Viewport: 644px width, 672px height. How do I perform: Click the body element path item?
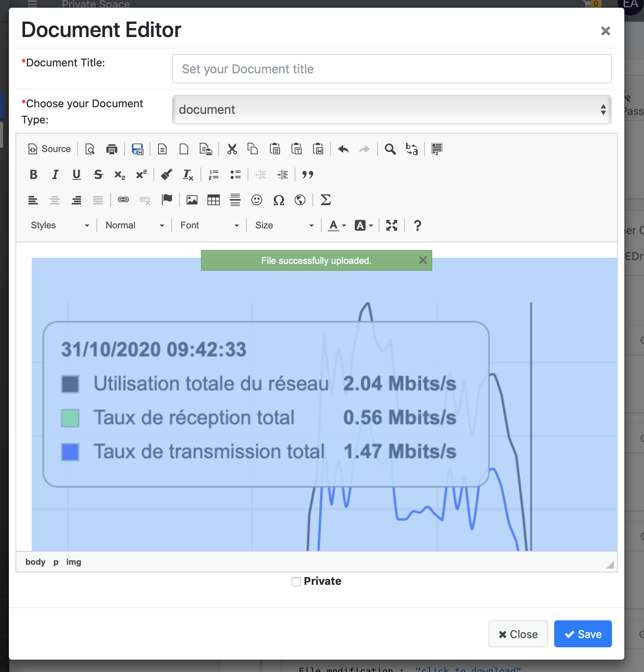tap(35, 562)
